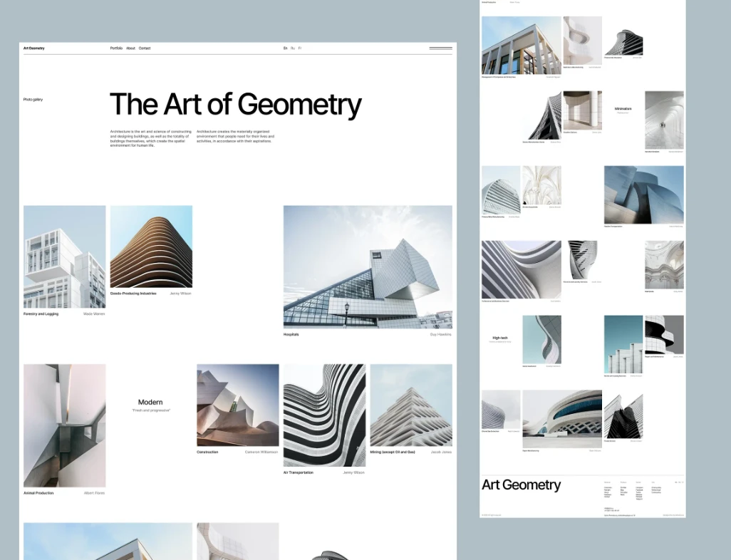Open the columned pavilion photo in right page

pos(522,45)
